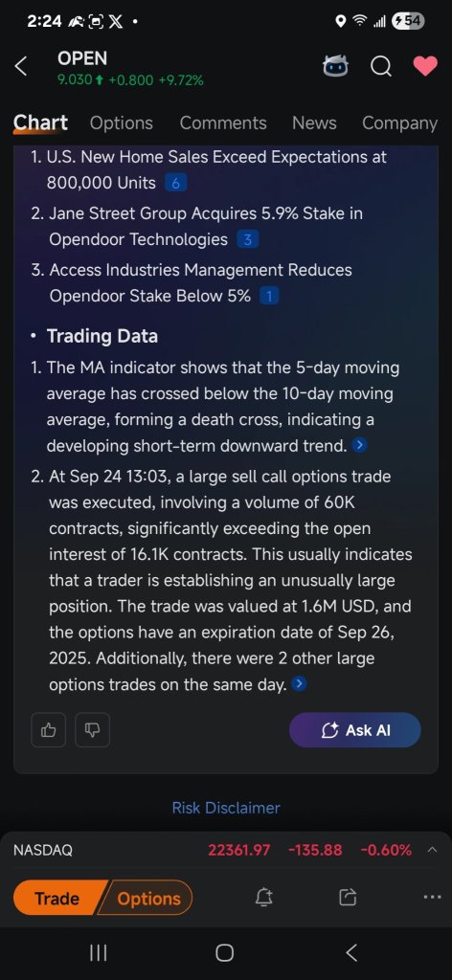Toggle the pink heart watchlist favorite
The width and height of the screenshot is (452, 980).
[425, 66]
